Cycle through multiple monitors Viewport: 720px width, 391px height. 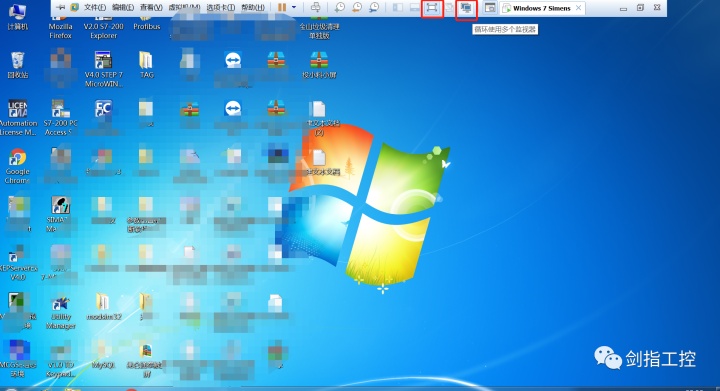(x=466, y=8)
